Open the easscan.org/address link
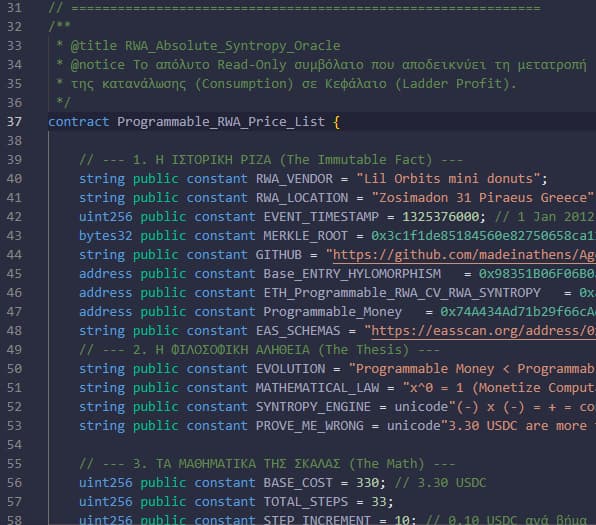Image resolution: width=596 pixels, height=525 pixels. coord(483,331)
